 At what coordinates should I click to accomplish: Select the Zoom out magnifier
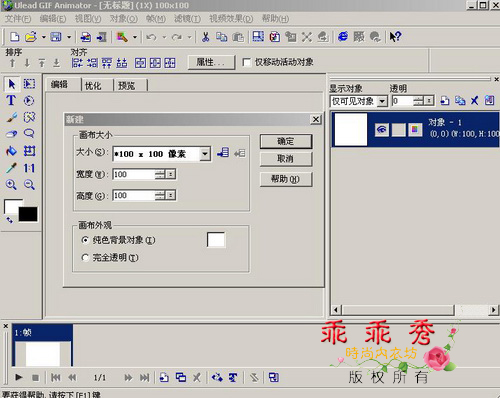coord(29,185)
